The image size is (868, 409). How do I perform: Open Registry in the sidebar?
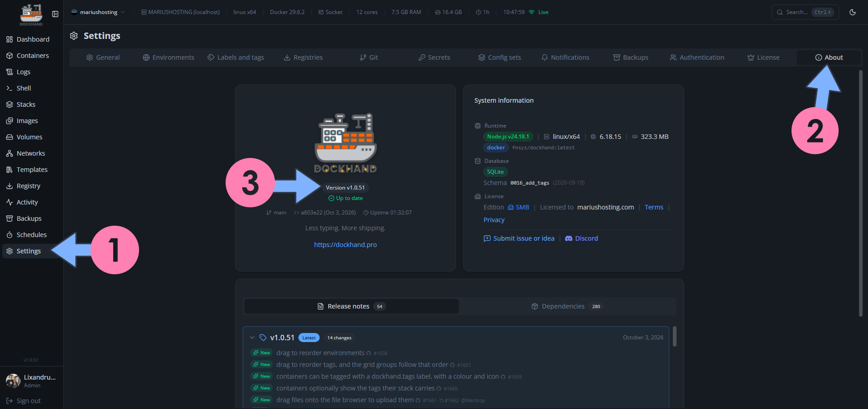(32, 186)
